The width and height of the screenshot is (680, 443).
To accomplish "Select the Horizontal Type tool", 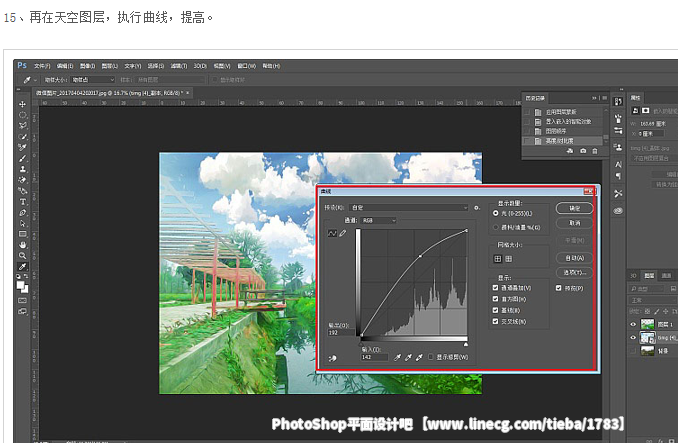I will click(23, 202).
